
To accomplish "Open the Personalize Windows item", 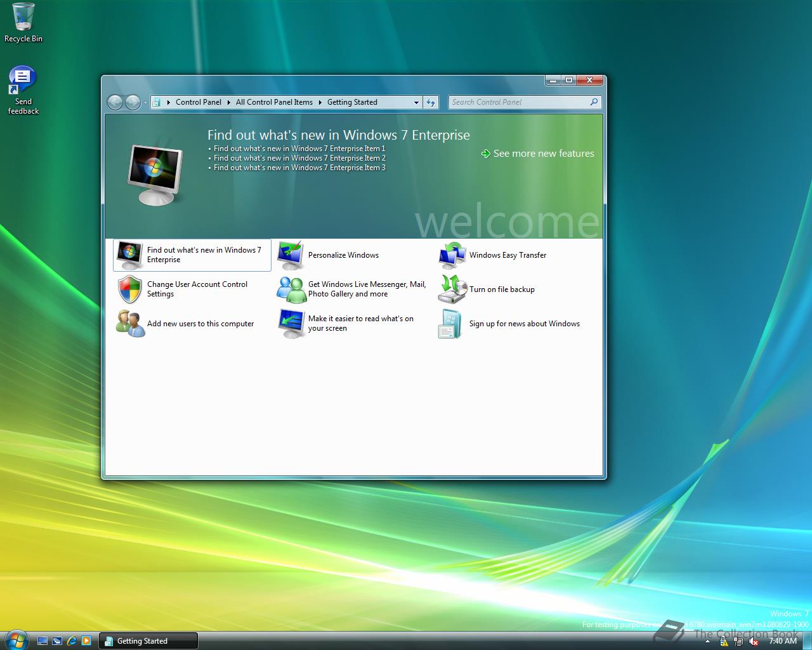I will point(353,255).
